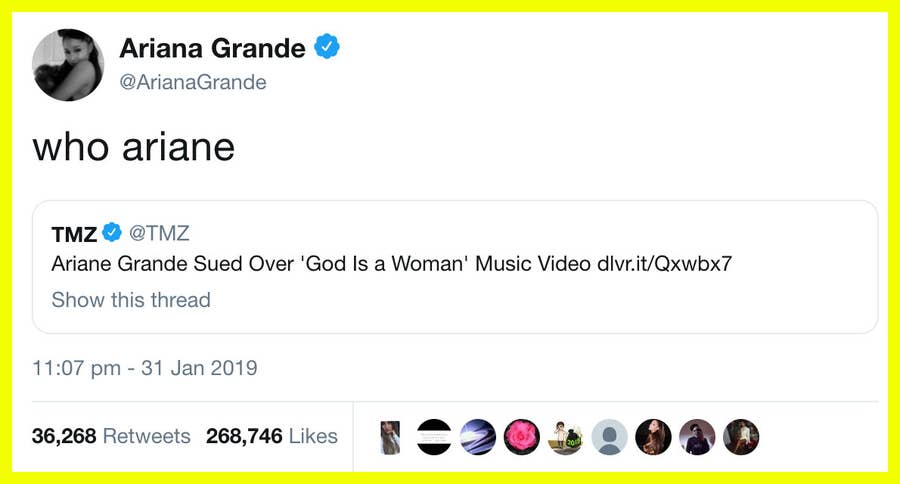Screen dimensions: 900x484
Task: Click the TMZ name in quoted tweet
Action: (74, 233)
